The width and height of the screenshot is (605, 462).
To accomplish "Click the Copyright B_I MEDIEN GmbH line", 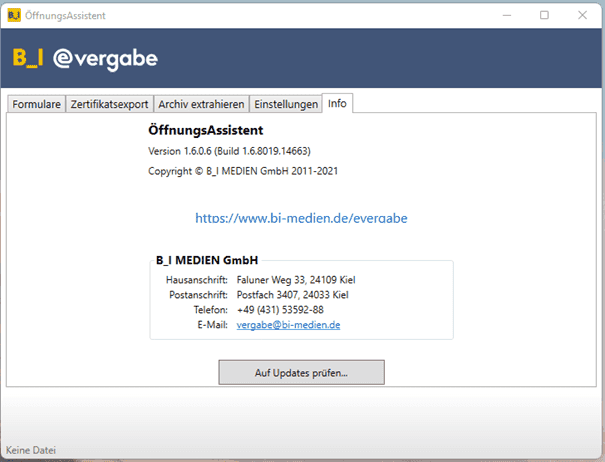I will [243, 171].
